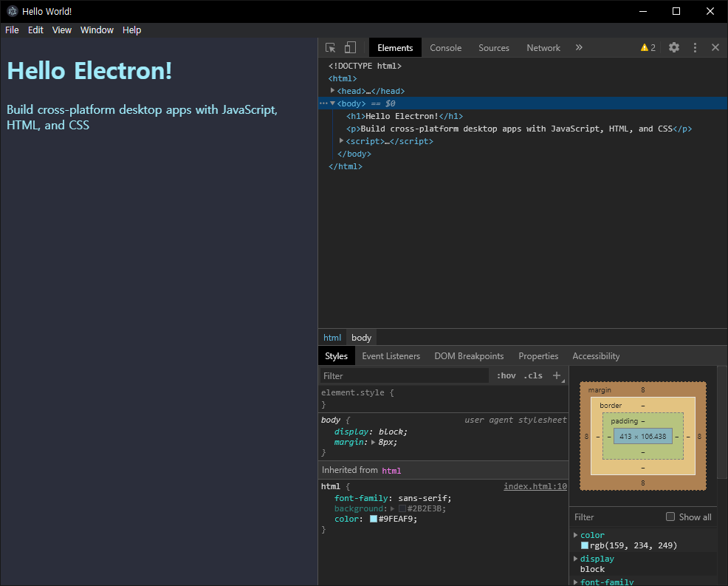Minimize the Hello World! window
Image resolution: width=728 pixels, height=586 pixels.
tap(642, 11)
